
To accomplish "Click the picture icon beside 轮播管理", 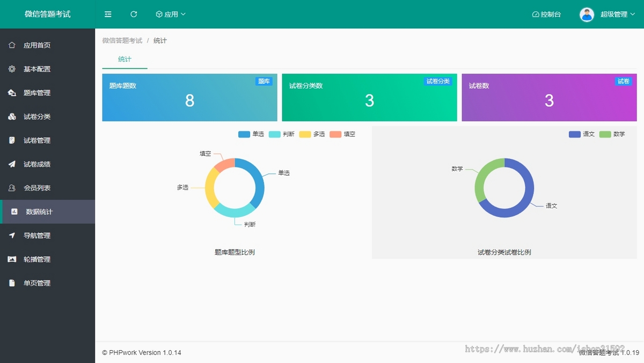I will [12, 259].
